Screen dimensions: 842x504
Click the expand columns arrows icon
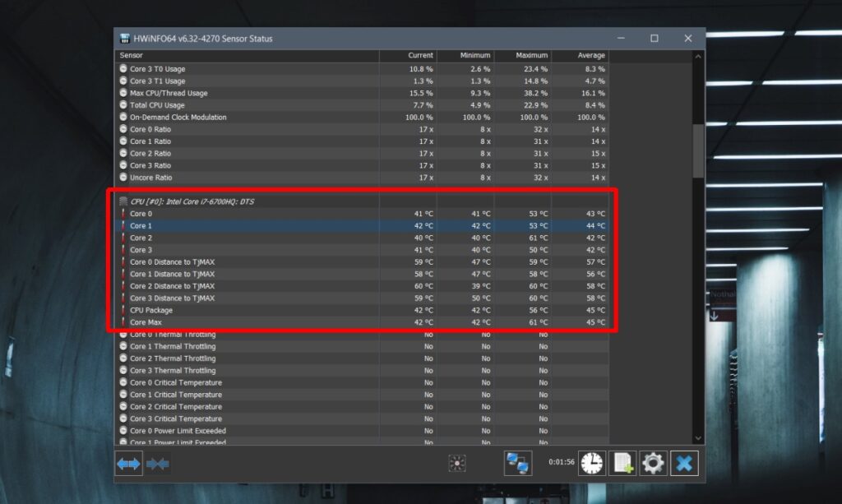[128, 463]
